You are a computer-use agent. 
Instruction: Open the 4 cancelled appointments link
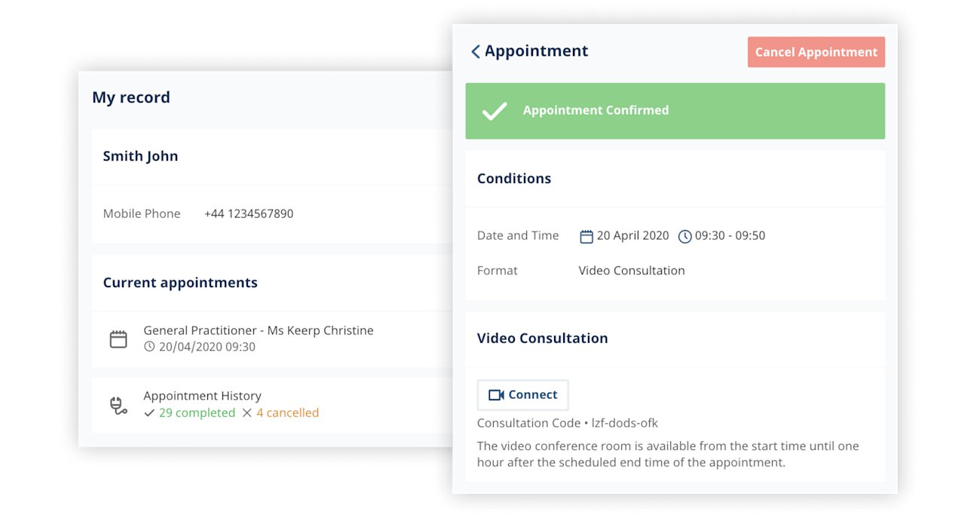(x=287, y=413)
